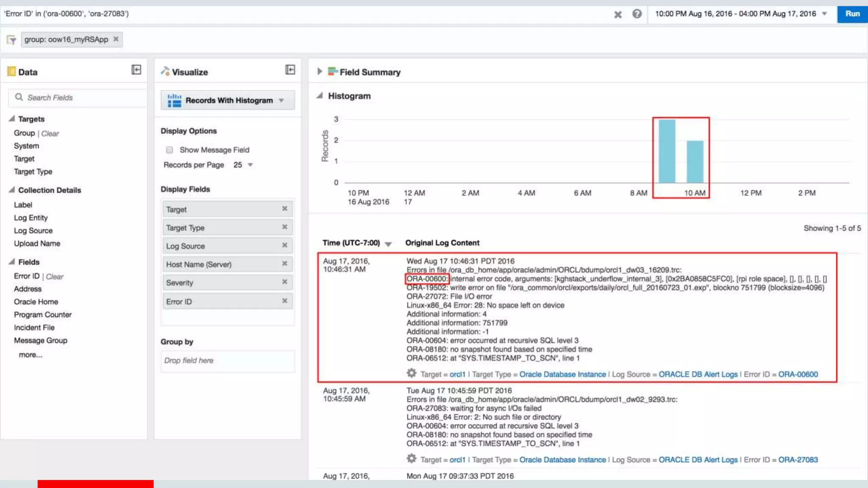Collapse the Visualize panel icon

(290, 70)
